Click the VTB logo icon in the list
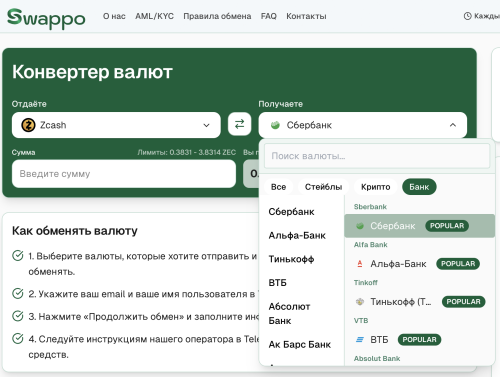This screenshot has height=377, width=500. click(x=360, y=340)
